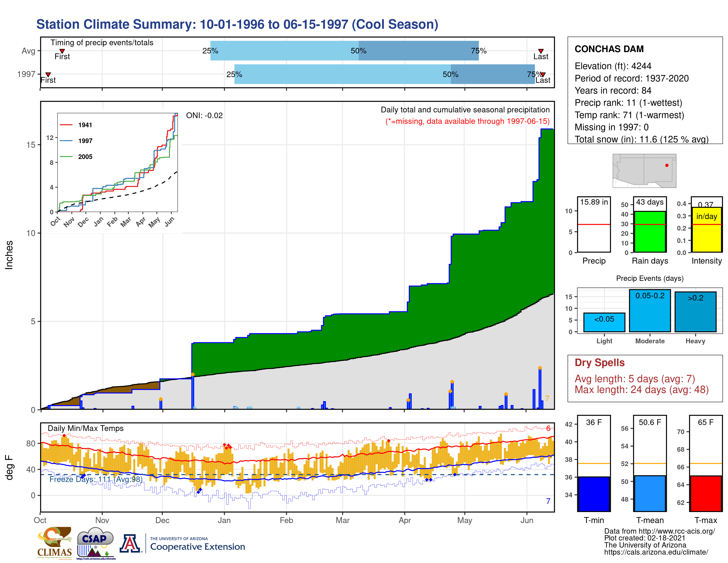Click the CONCHAS DAM station title

pos(609,49)
